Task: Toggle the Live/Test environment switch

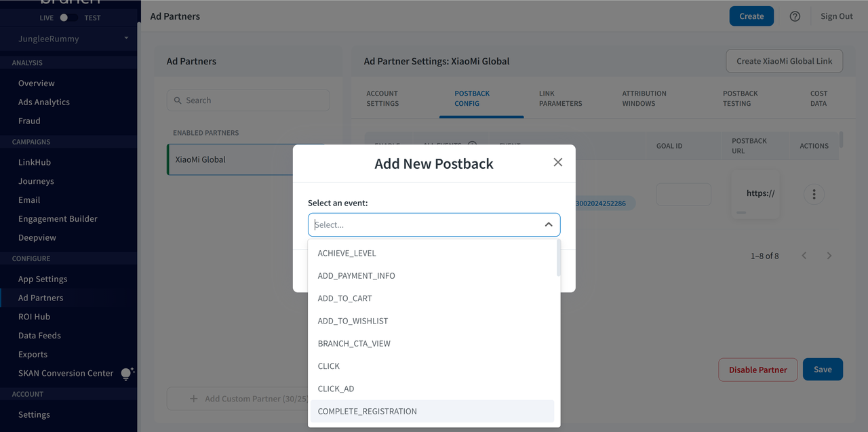Action: [68, 18]
